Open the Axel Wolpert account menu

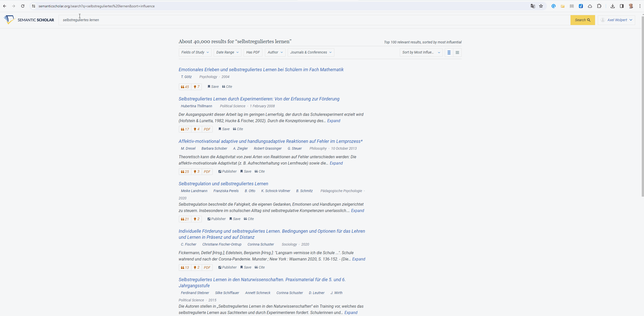tap(616, 20)
